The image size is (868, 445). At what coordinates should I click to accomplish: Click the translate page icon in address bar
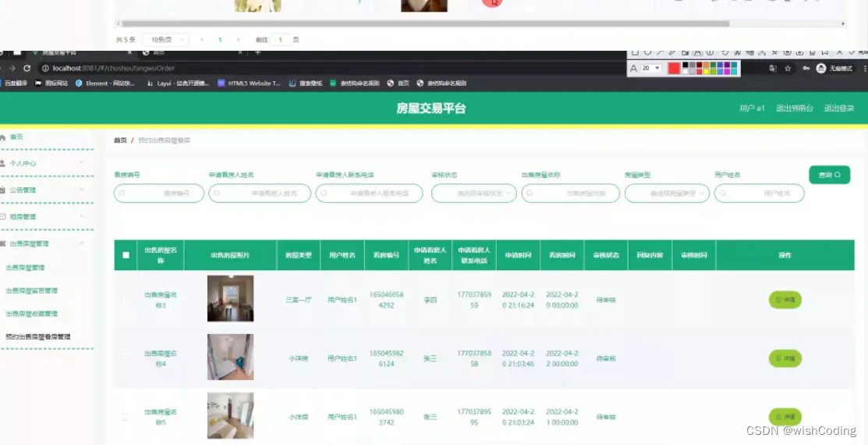[x=773, y=68]
